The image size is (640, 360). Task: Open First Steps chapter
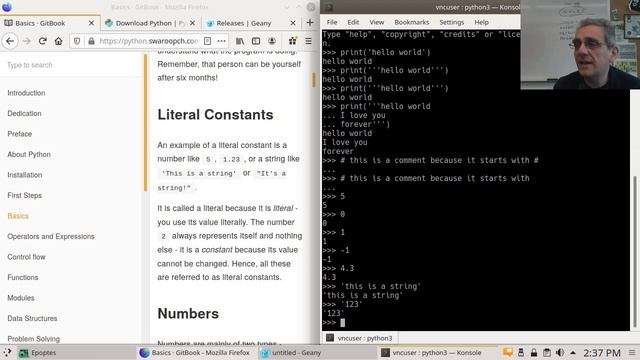pyautogui.click(x=24, y=195)
